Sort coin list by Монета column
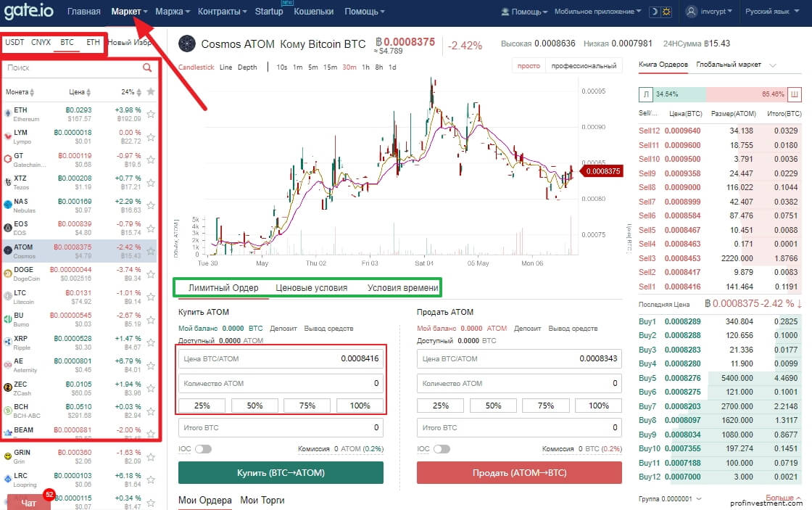Image resolution: width=812 pixels, height=510 pixels. click(x=20, y=91)
